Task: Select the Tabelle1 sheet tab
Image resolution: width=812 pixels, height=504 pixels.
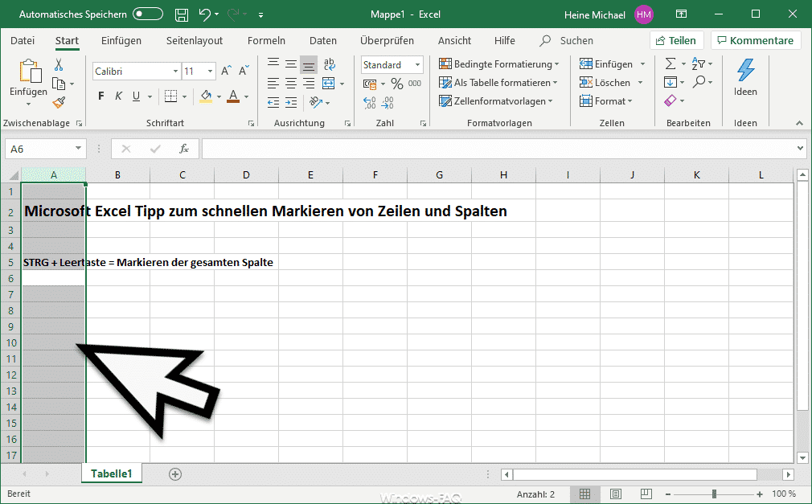Action: point(111,473)
